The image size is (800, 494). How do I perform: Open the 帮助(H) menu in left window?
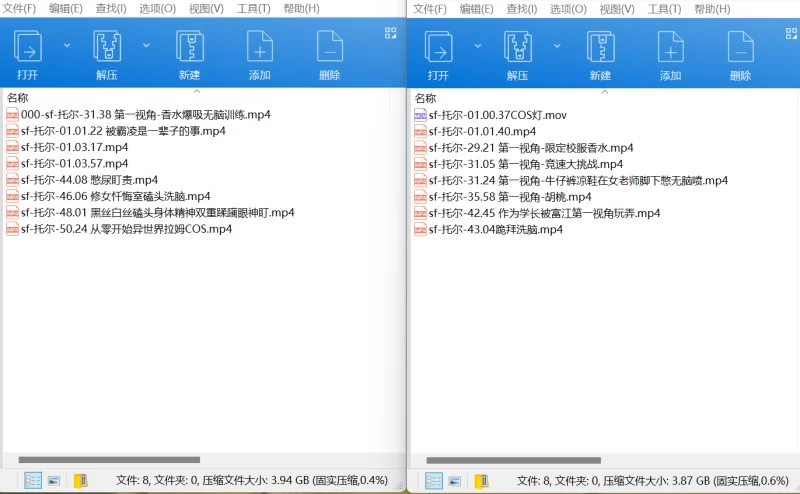pyautogui.click(x=302, y=9)
